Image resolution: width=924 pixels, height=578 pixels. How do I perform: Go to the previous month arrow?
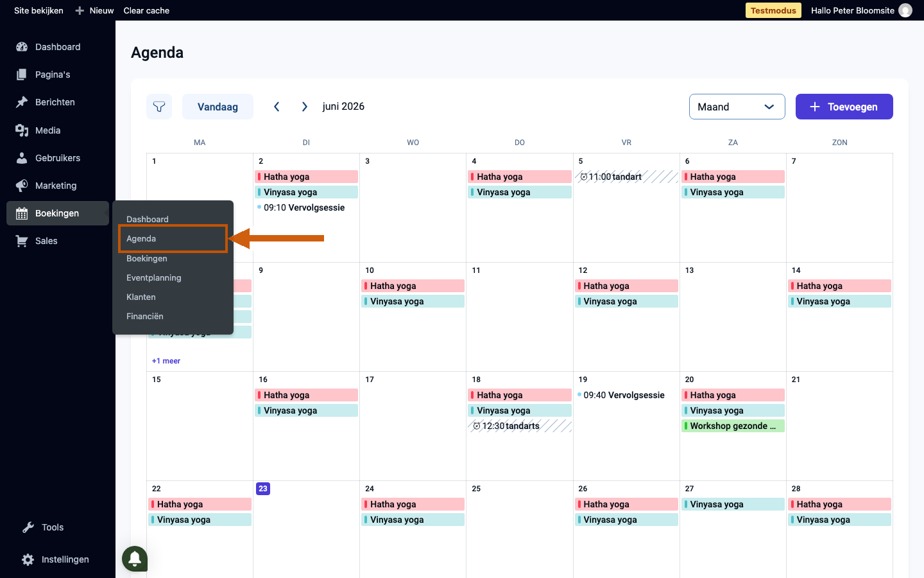[277, 107]
